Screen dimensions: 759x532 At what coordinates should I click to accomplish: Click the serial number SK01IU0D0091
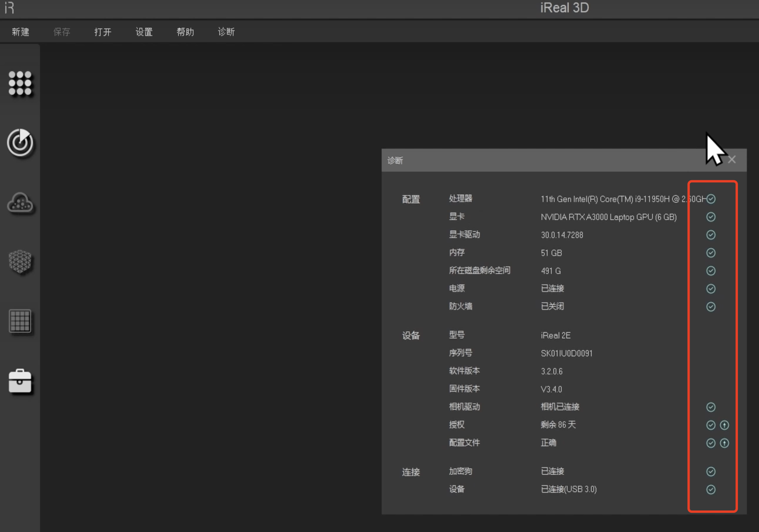pyautogui.click(x=567, y=353)
